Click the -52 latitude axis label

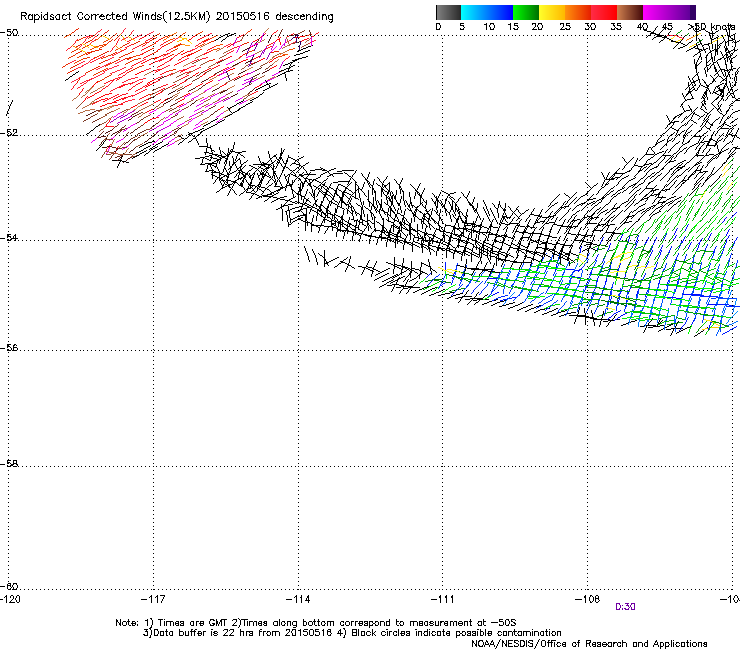[9, 133]
